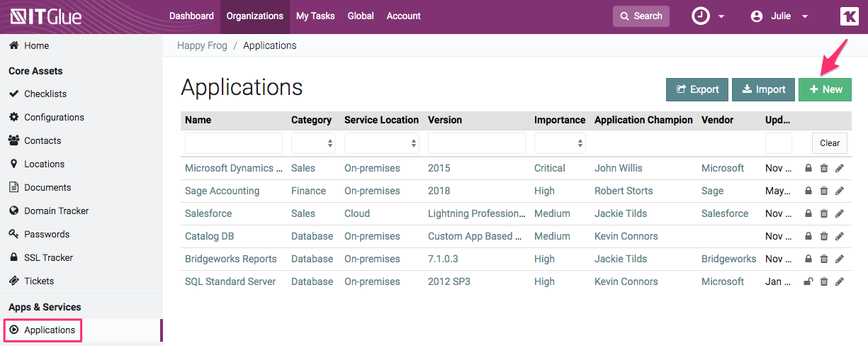
Task: Open the Julie user account menu
Action: click(x=779, y=16)
